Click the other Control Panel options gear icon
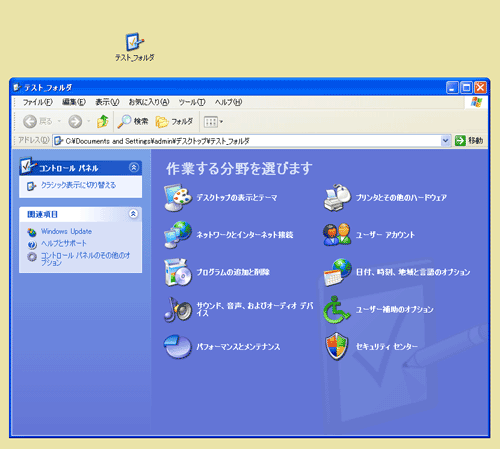The height and width of the screenshot is (449, 500). [32, 257]
